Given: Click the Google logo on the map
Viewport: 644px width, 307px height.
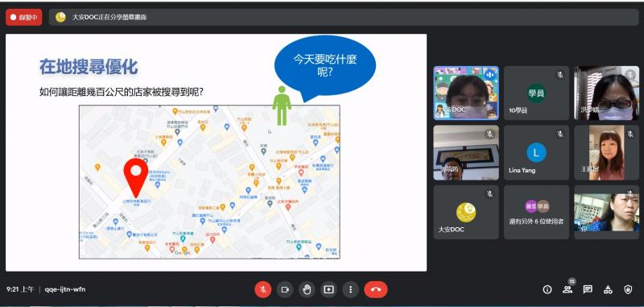Looking at the screenshot, I should point(183,253).
